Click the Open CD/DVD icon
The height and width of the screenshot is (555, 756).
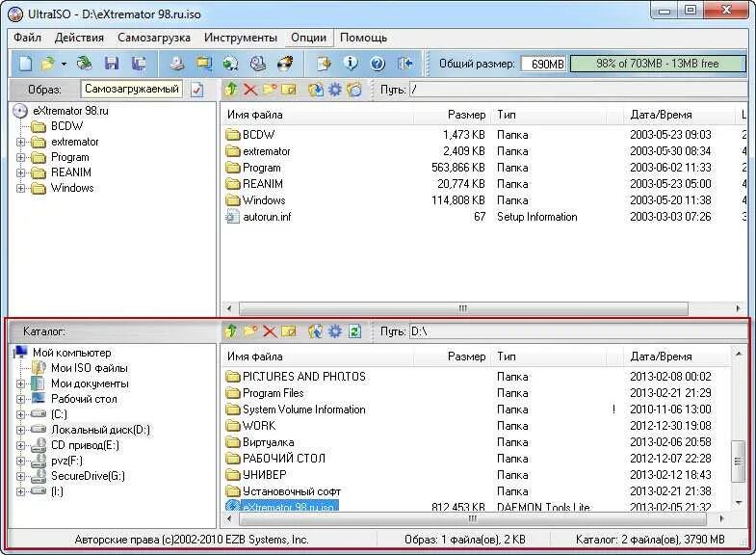pos(85,64)
